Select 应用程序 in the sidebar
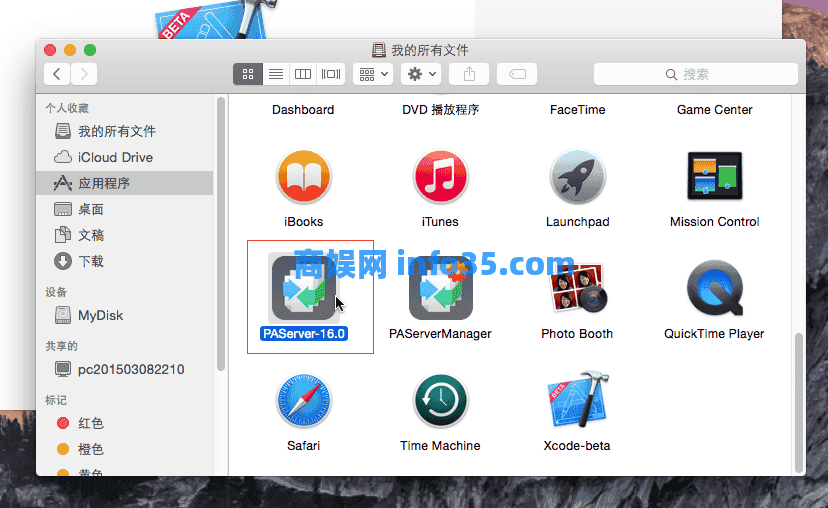The width and height of the screenshot is (828, 508). click(125, 183)
